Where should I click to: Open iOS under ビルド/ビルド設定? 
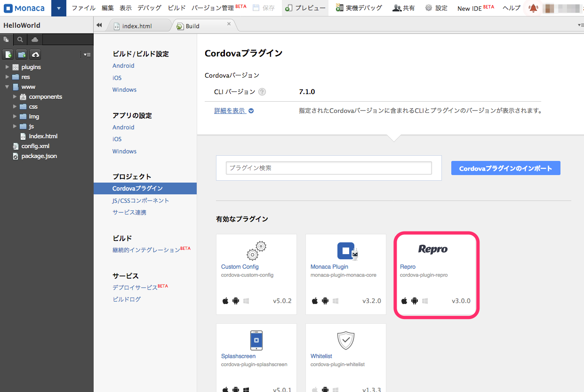pyautogui.click(x=117, y=78)
